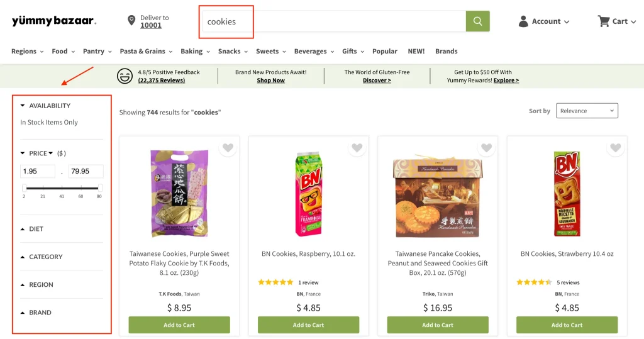This screenshot has width=644, height=339.
Task: Heart the BN Raspberry cookies
Action: pyautogui.click(x=357, y=148)
